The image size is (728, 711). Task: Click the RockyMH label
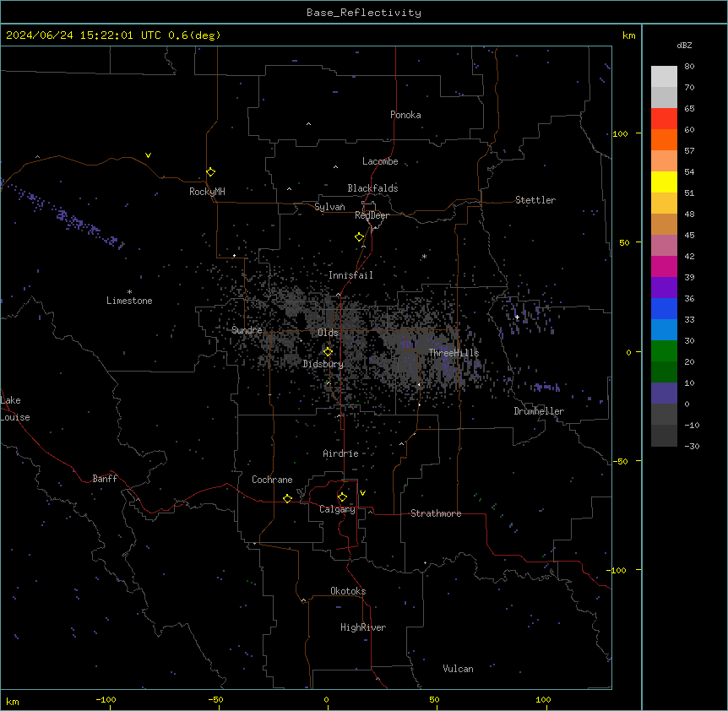click(x=207, y=192)
